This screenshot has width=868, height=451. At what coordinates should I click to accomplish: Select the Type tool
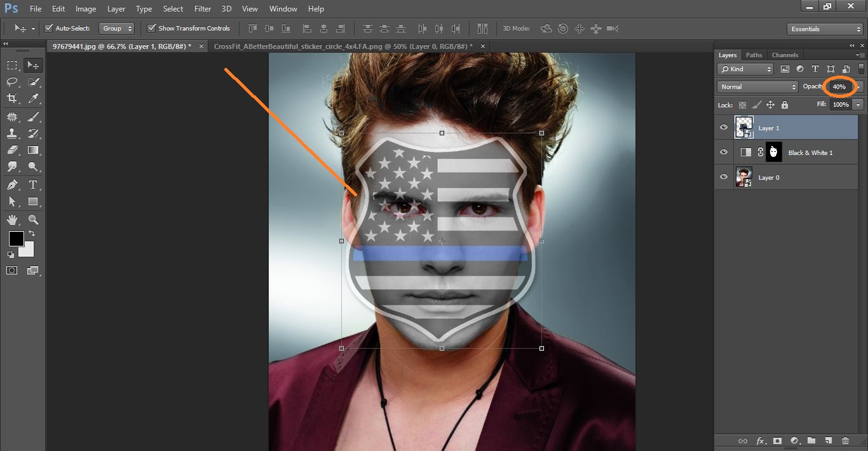coord(33,184)
